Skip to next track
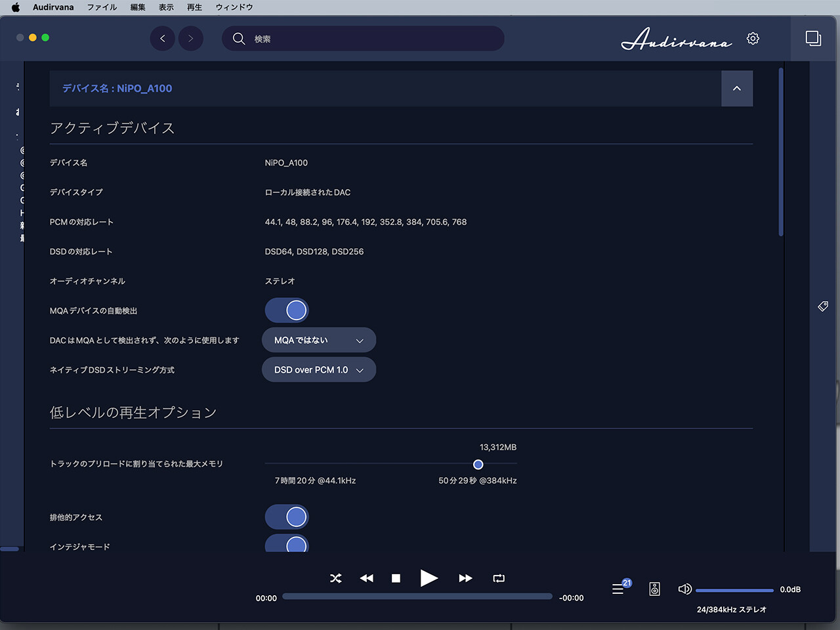Image resolution: width=840 pixels, height=630 pixels. tap(465, 578)
